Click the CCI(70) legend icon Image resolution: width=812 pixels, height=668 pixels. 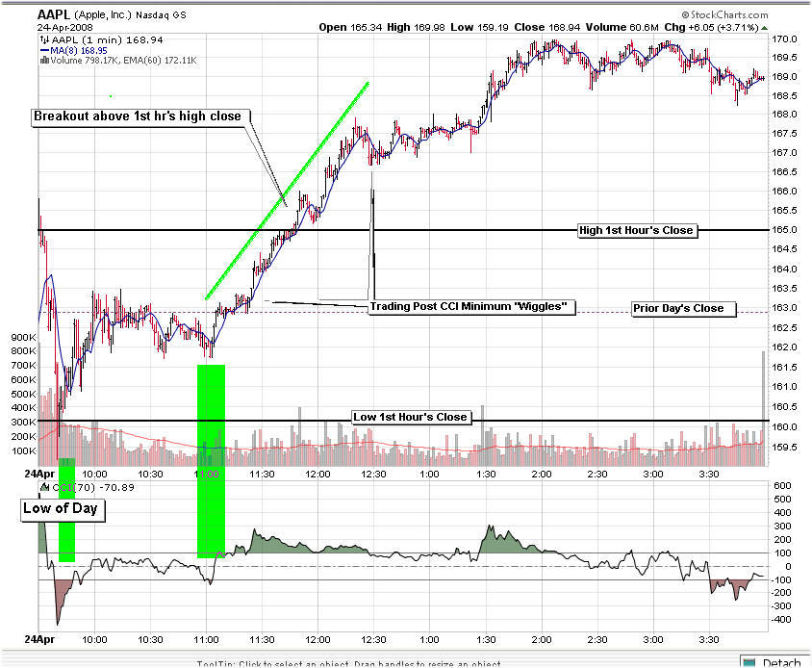click(x=45, y=487)
